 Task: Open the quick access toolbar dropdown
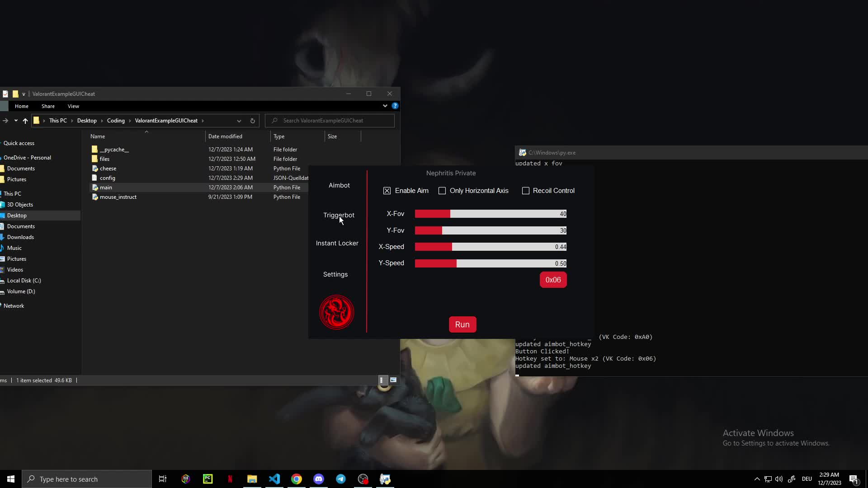[24, 94]
